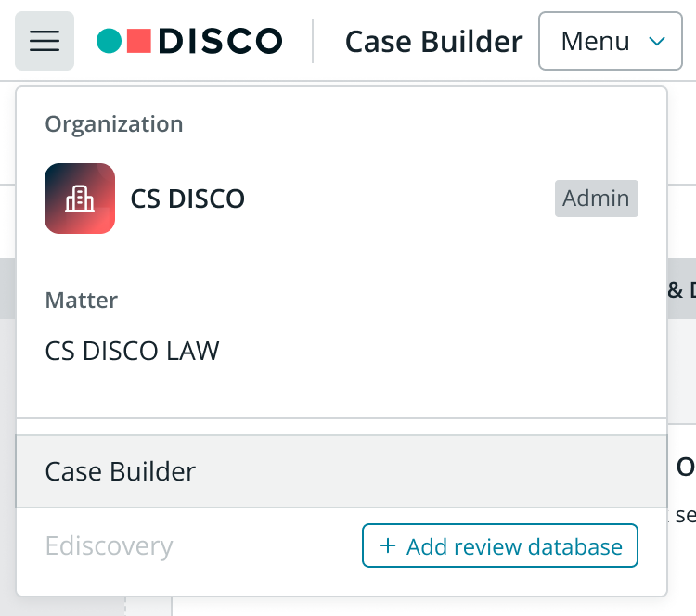Click the Matter section label
The width and height of the screenshot is (696, 616).
point(82,301)
